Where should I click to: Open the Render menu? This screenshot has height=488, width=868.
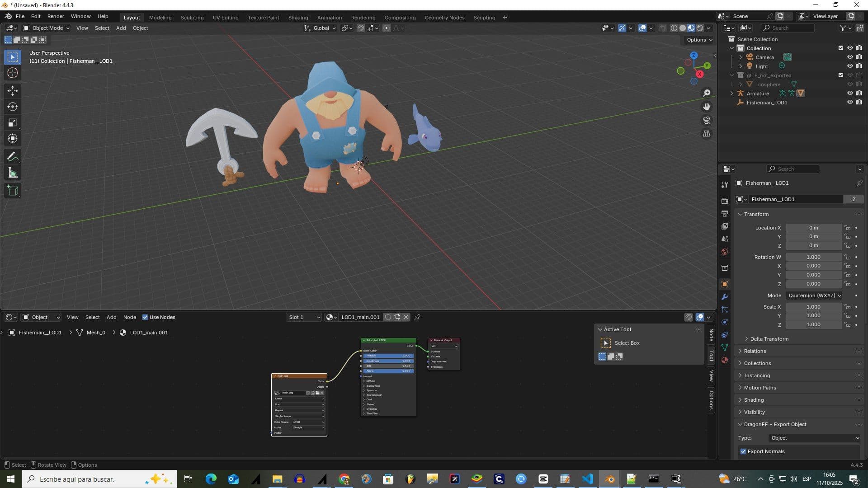(x=56, y=16)
